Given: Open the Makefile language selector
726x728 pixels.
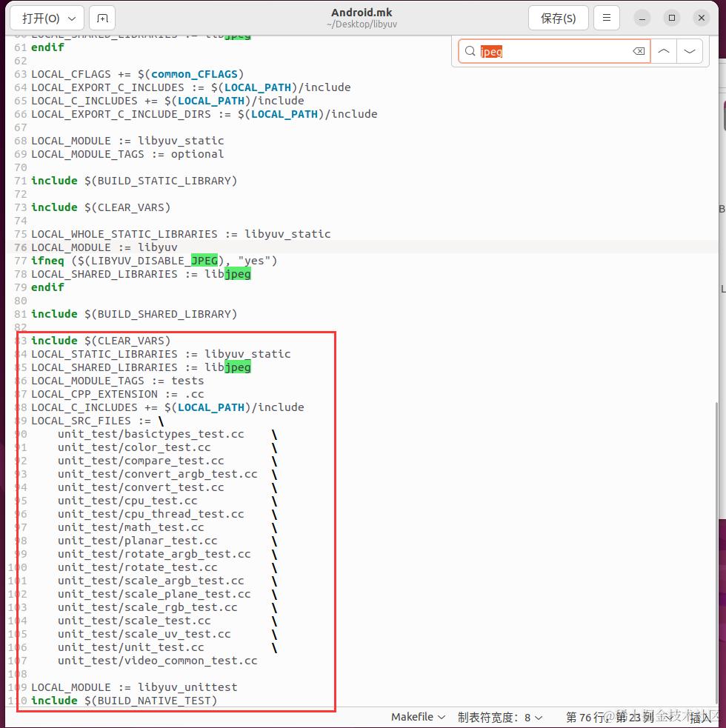Looking at the screenshot, I should [x=417, y=717].
